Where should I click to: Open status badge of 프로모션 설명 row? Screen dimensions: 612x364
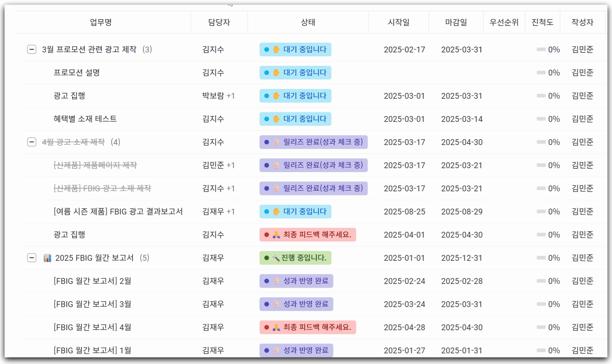point(295,72)
